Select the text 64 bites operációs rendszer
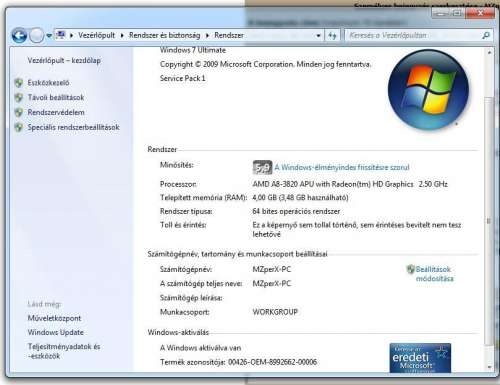Image resolution: width=500 pixels, height=385 pixels. click(x=296, y=211)
